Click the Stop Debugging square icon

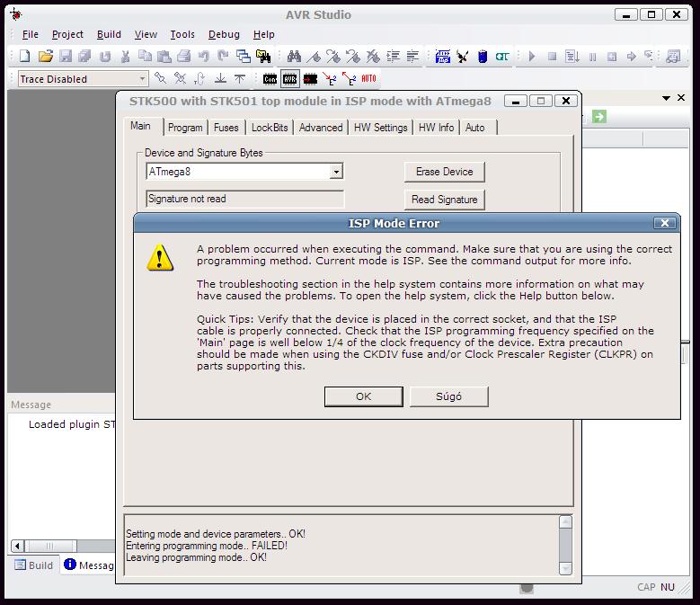(553, 57)
